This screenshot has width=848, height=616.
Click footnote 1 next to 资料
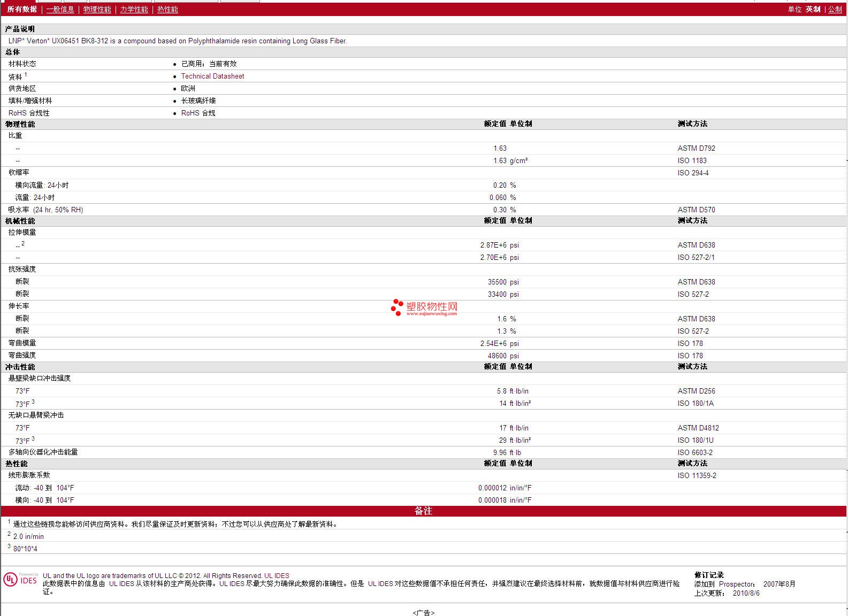pyautogui.click(x=26, y=74)
